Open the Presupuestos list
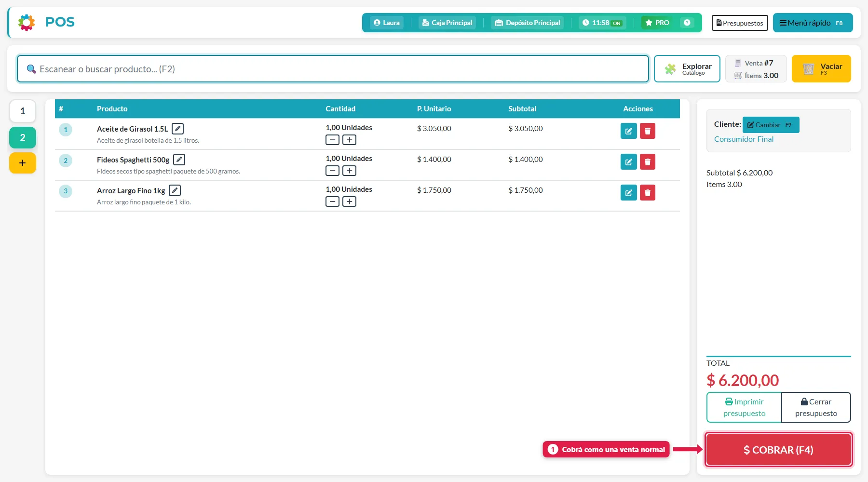Viewport: 868px width, 482px height. click(x=740, y=23)
